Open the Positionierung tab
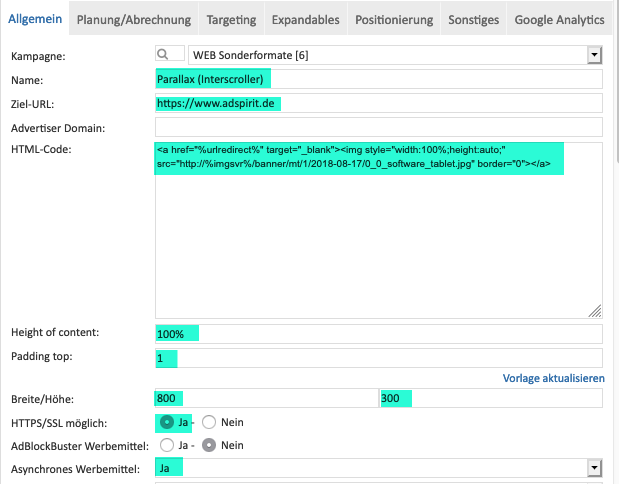This screenshot has height=485, width=619. pyautogui.click(x=394, y=19)
